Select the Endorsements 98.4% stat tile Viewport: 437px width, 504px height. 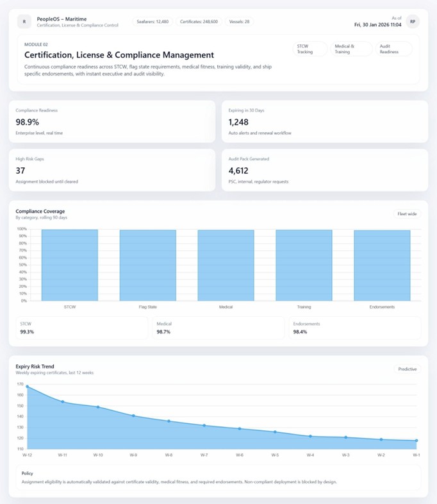(x=355, y=328)
